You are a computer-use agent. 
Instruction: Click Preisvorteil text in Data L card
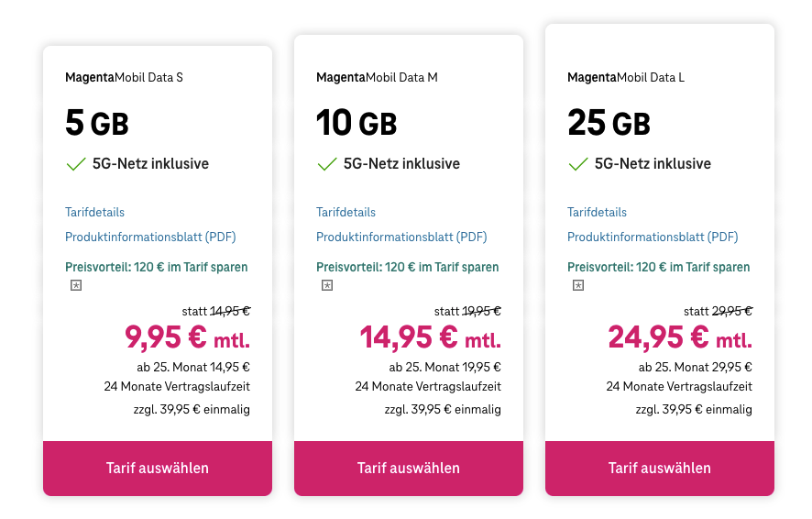658,268
